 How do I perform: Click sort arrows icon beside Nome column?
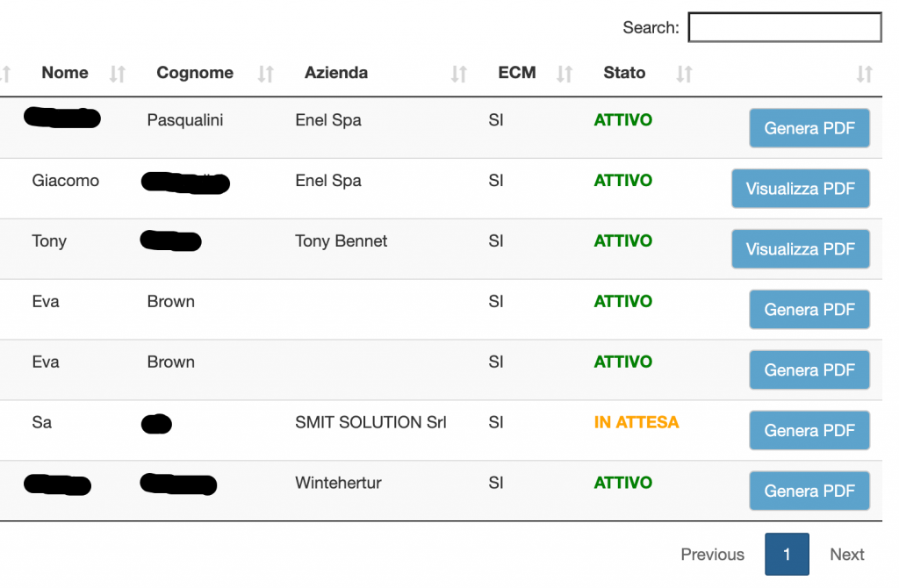pyautogui.click(x=118, y=75)
